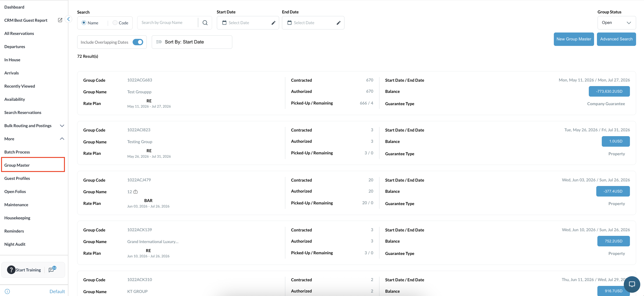Open Open Folios page
This screenshot has width=644, height=296.
coord(15,191)
